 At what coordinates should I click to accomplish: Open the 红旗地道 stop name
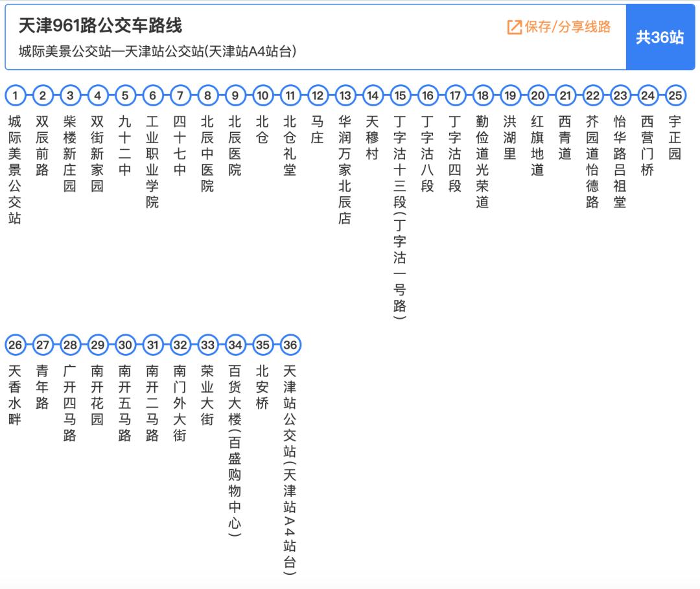click(x=537, y=145)
